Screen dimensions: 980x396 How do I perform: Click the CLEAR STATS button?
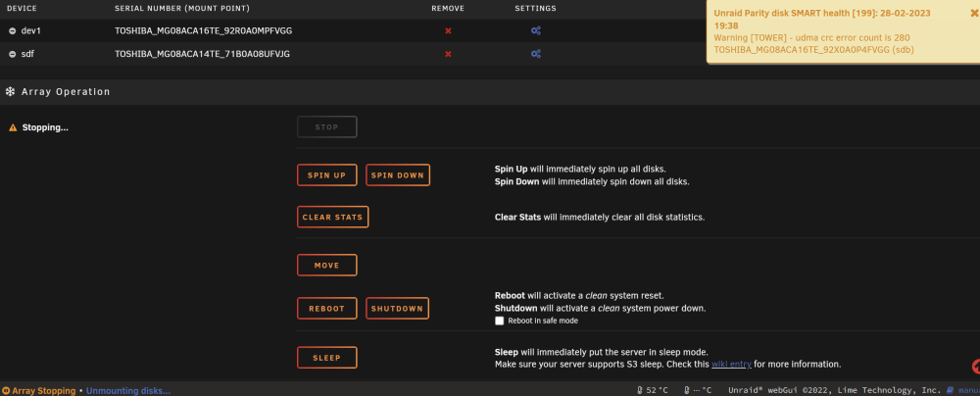coord(332,217)
